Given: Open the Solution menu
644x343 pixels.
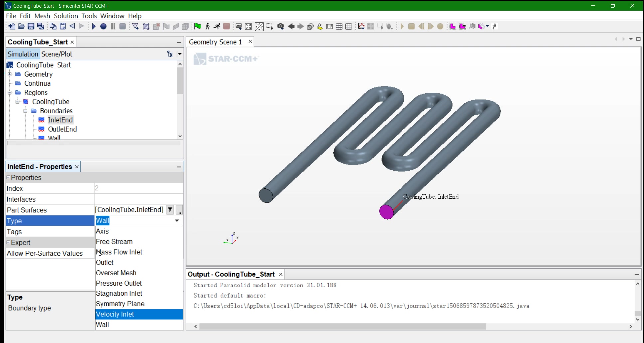Looking at the screenshot, I should [x=66, y=16].
